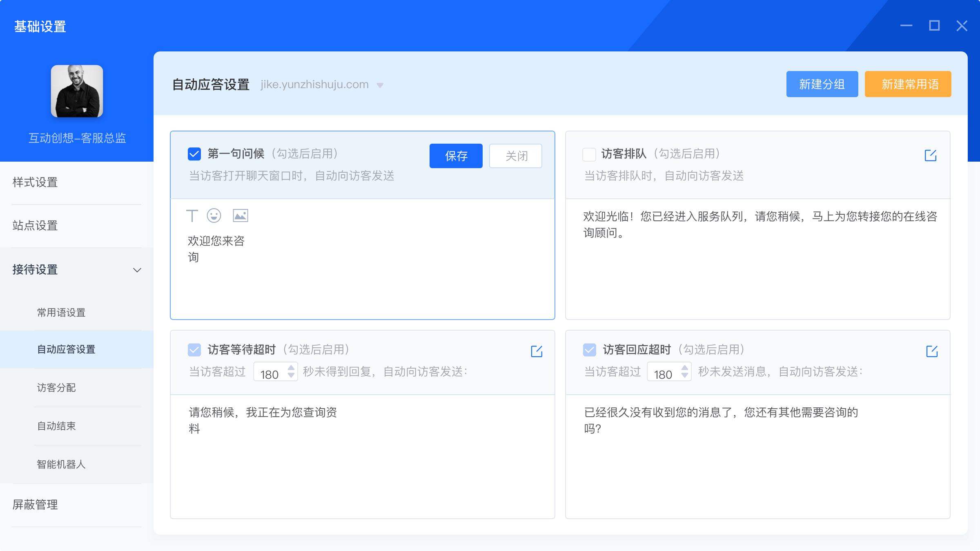Image resolution: width=980 pixels, height=551 pixels.
Task: Edit the 访客排队 card via edit icon
Action: pyautogui.click(x=931, y=155)
